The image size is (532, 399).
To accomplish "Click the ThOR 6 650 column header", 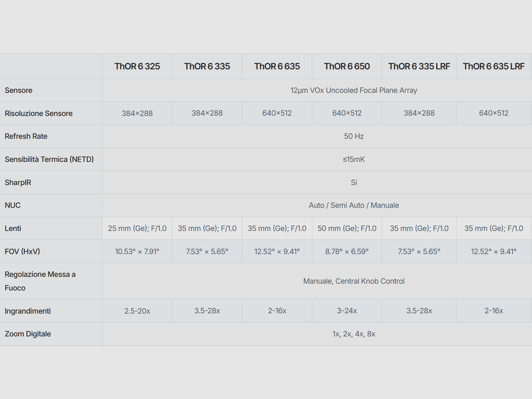I will 347,66.
